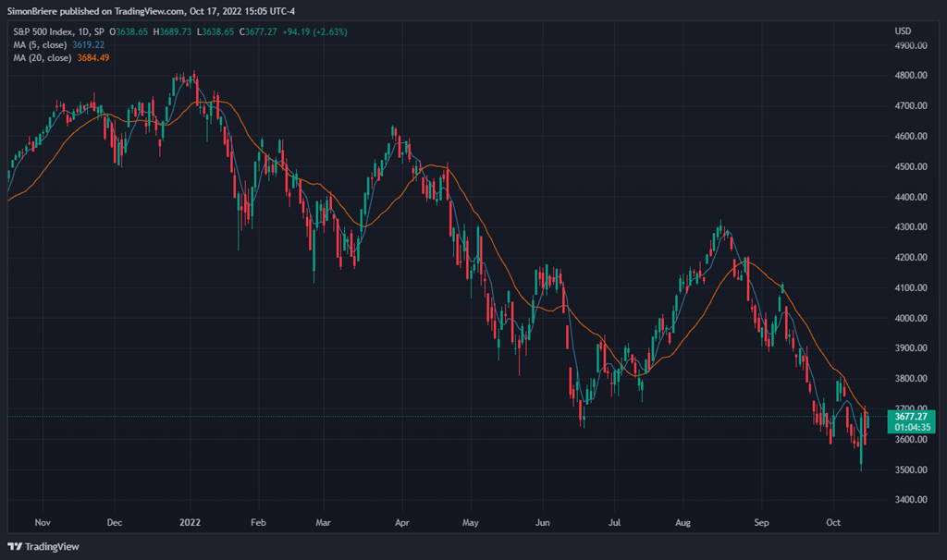Click the 3400.00 price axis label
Screen dimensions: 947x560
coord(912,500)
